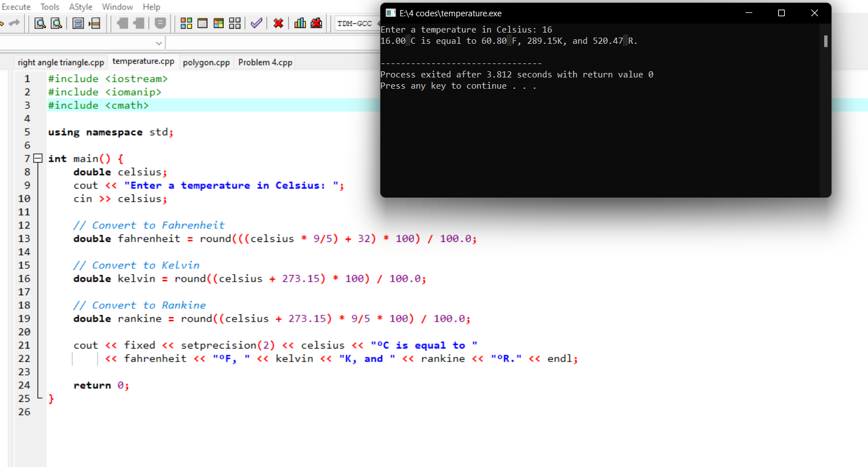Open the AStyle menu
Screen dimensions: 868x467
point(81,7)
